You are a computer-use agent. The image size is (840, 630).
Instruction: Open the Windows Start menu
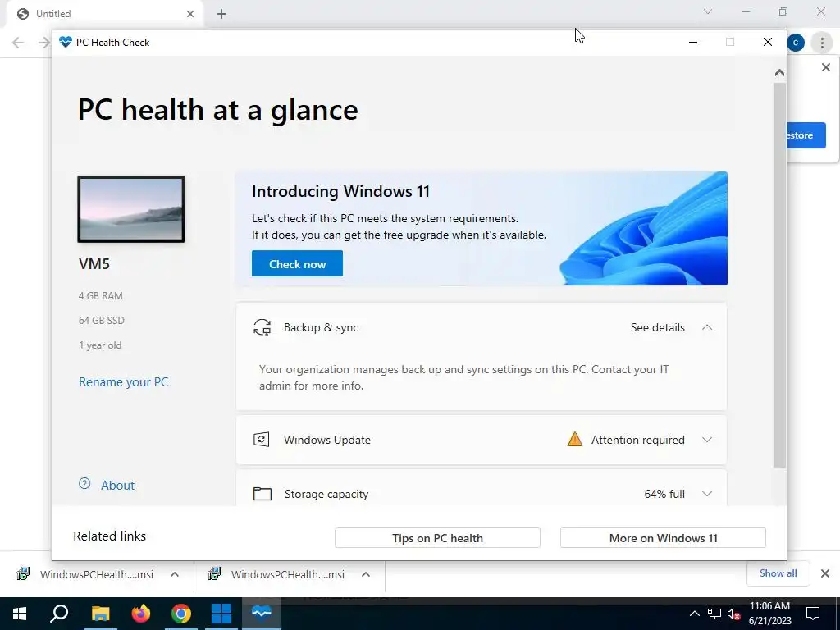click(x=20, y=614)
